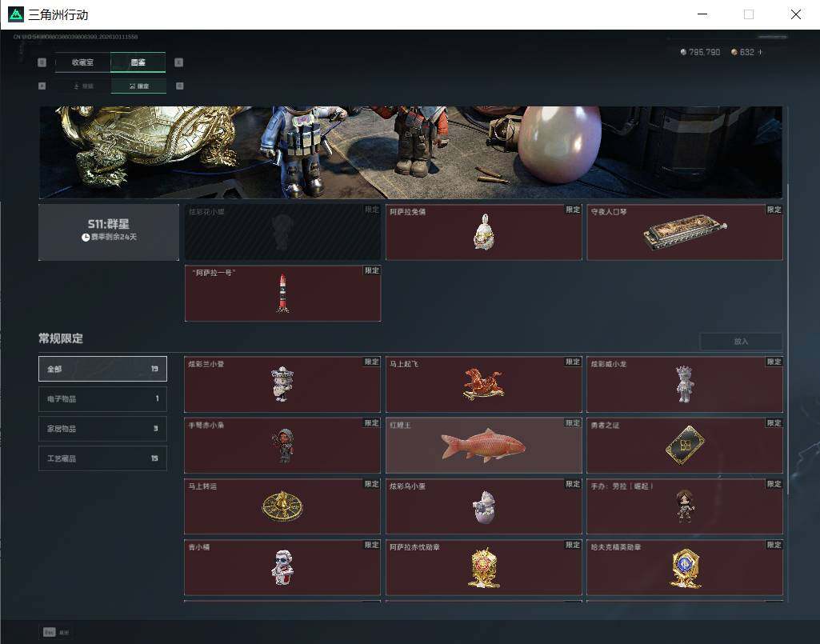
Task: Open the 阿萨拉兔俑 rabbit figurine card
Action: pos(484,232)
